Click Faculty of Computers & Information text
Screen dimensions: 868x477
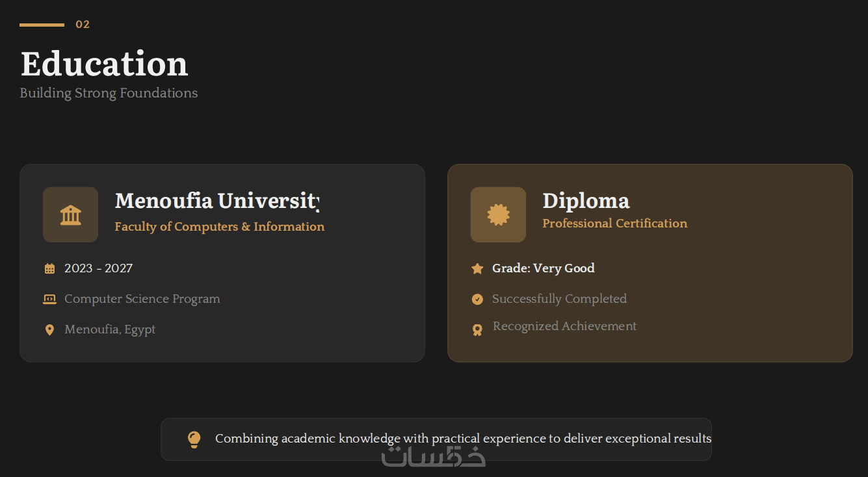219,226
